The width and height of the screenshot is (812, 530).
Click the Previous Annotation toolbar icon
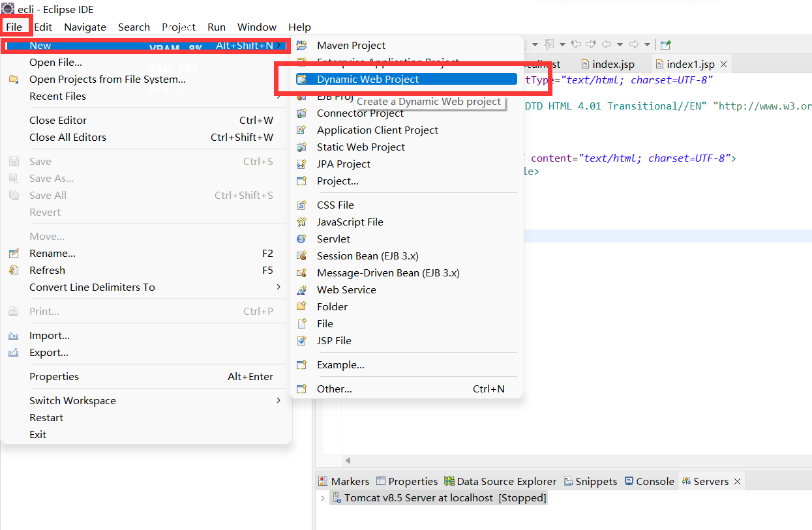549,44
